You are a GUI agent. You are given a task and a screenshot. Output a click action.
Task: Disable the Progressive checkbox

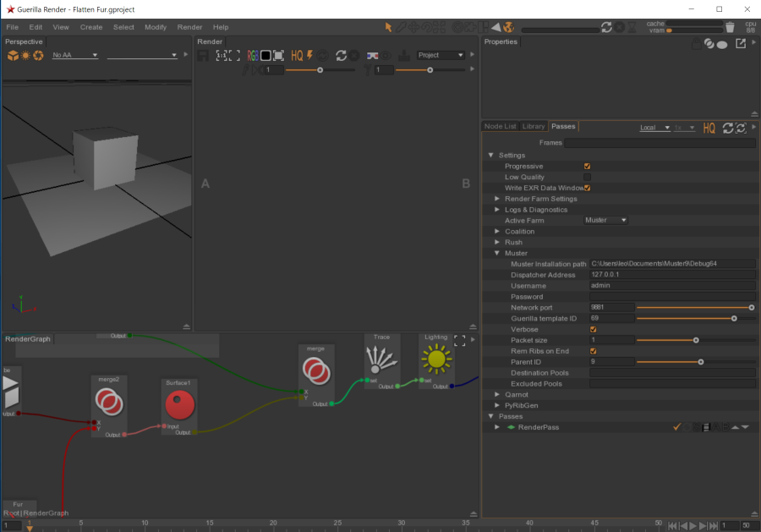pyautogui.click(x=588, y=167)
